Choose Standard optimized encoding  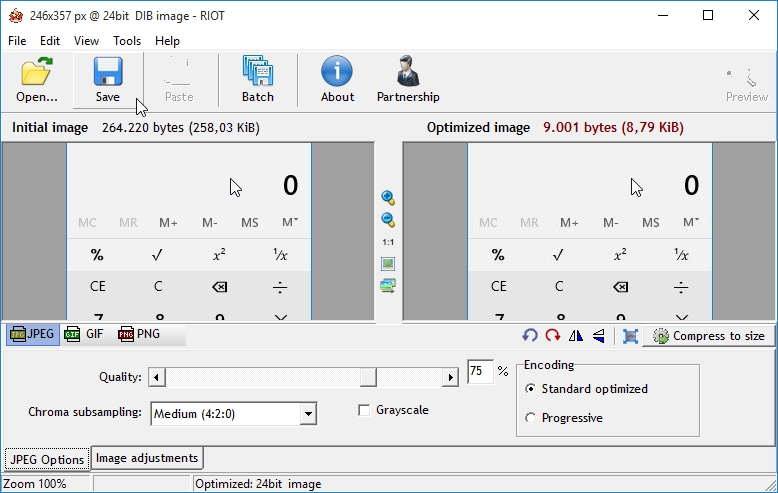pos(530,389)
